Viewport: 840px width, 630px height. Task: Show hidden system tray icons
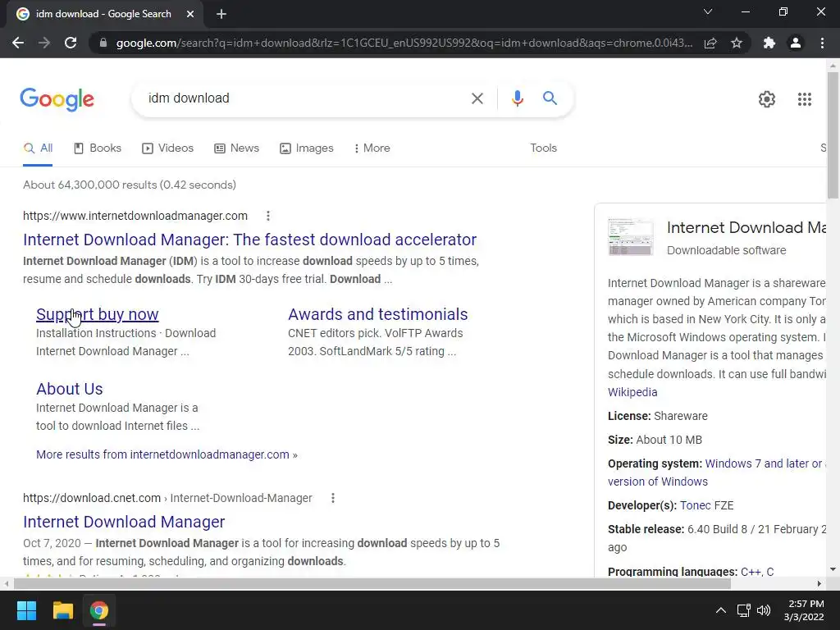(x=721, y=610)
